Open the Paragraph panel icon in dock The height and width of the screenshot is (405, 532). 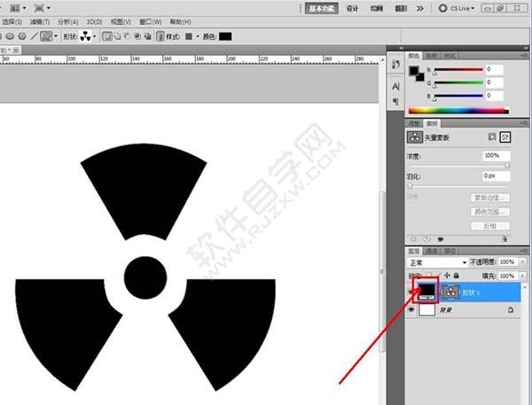[x=395, y=101]
